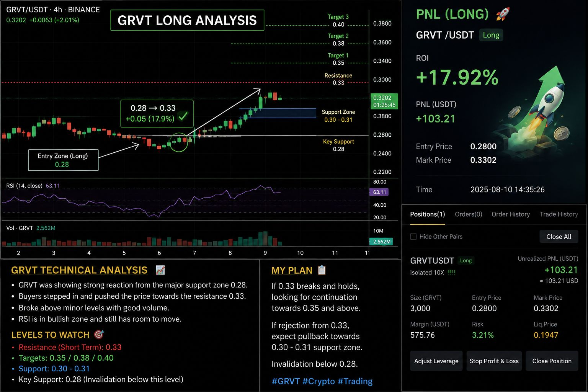Click the target icon beside LEVELS TO WATCH

(99, 335)
